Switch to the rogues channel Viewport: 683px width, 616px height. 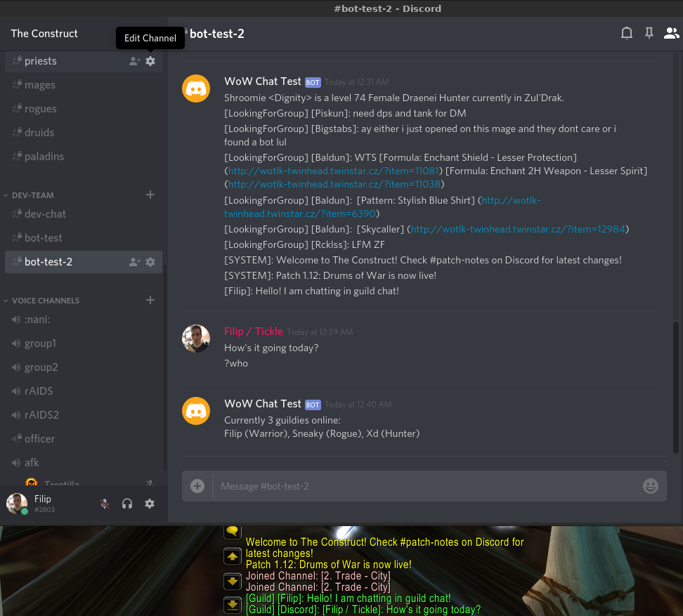pos(83,109)
